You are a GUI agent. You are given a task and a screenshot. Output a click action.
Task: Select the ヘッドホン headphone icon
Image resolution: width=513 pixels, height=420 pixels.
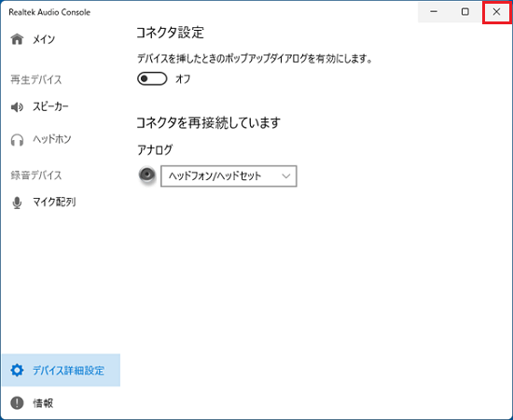click(x=17, y=140)
